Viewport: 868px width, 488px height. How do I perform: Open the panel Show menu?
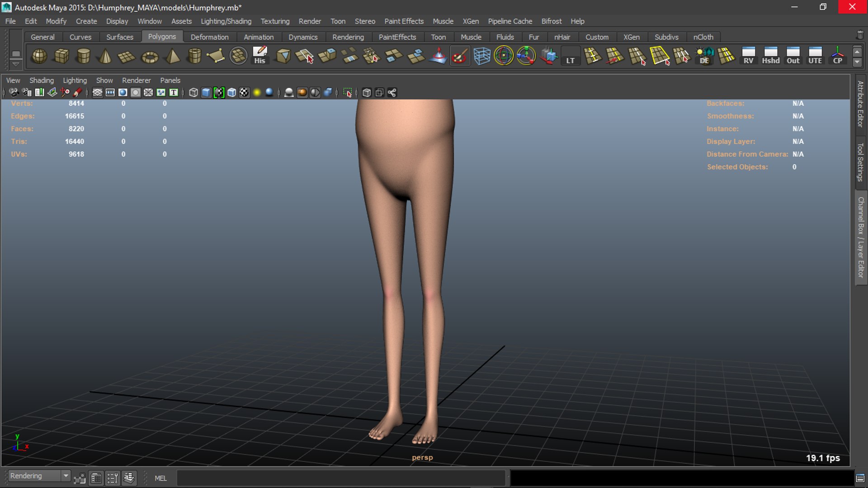tap(104, 80)
